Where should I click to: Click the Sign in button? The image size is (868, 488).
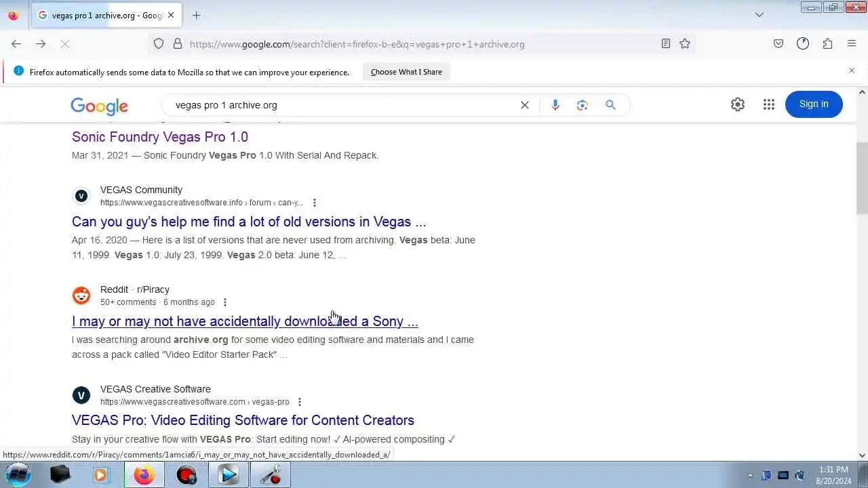[814, 104]
